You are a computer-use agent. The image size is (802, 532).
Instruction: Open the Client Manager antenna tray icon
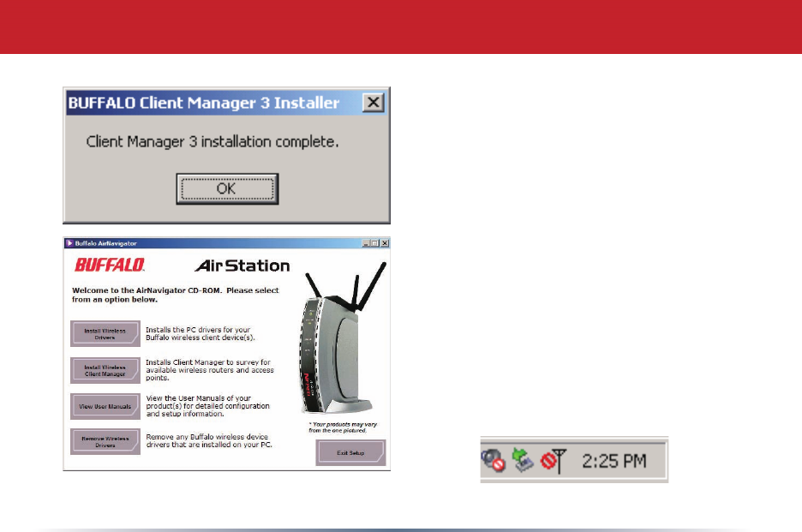(554, 461)
